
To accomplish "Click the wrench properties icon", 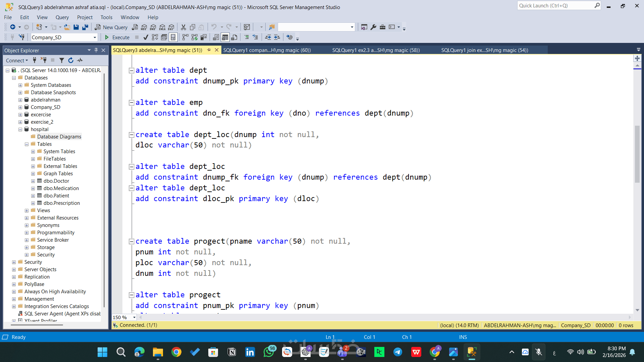I will (x=373, y=27).
